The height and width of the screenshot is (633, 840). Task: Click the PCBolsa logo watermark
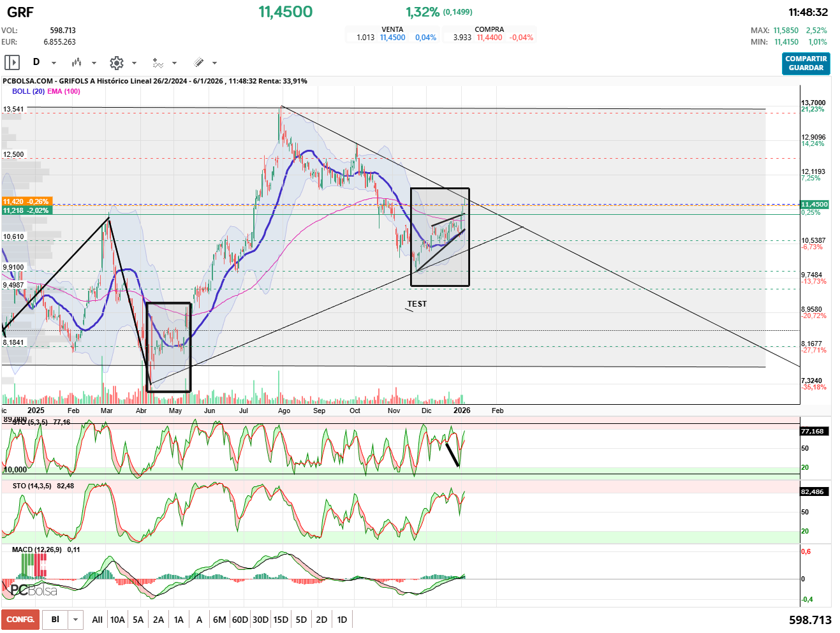(34, 590)
